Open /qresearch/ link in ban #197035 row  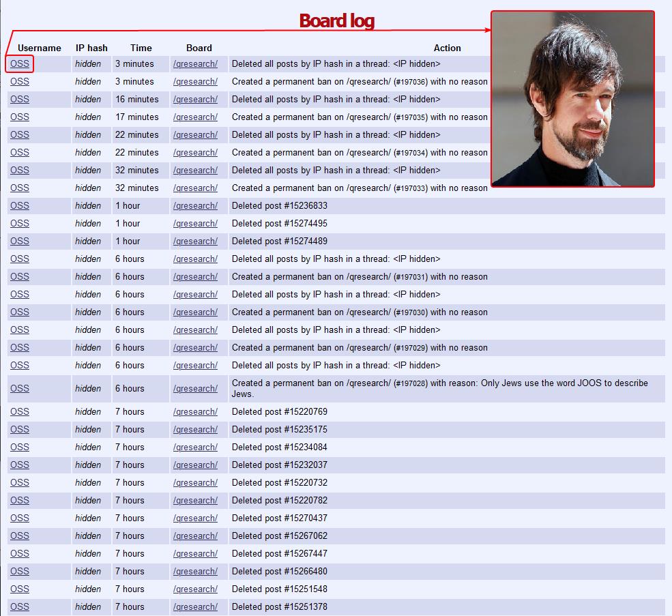(x=195, y=117)
